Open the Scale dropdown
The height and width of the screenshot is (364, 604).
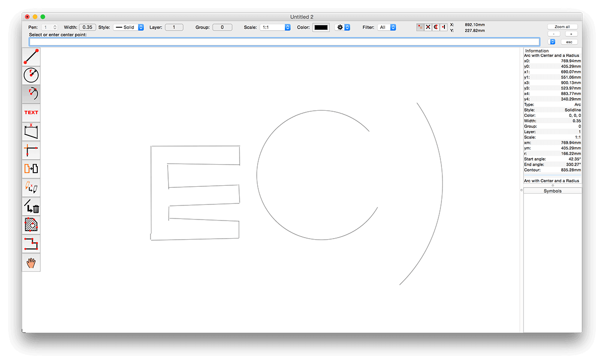click(x=275, y=27)
